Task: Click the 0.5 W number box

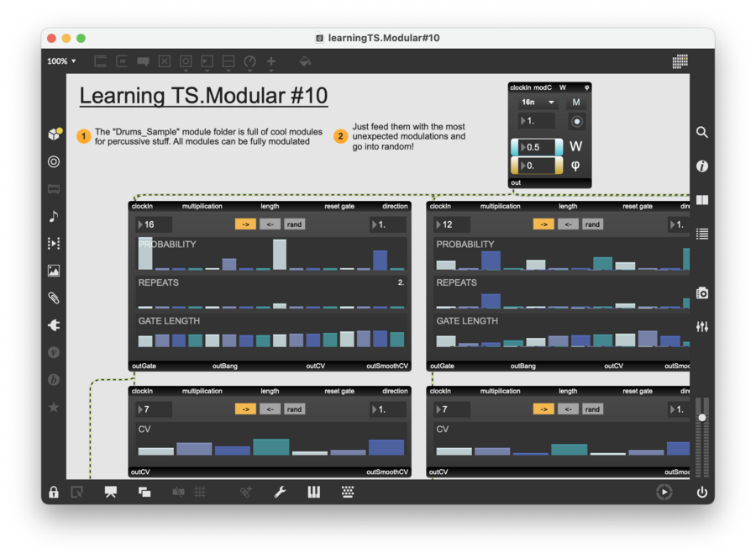Action: [537, 147]
